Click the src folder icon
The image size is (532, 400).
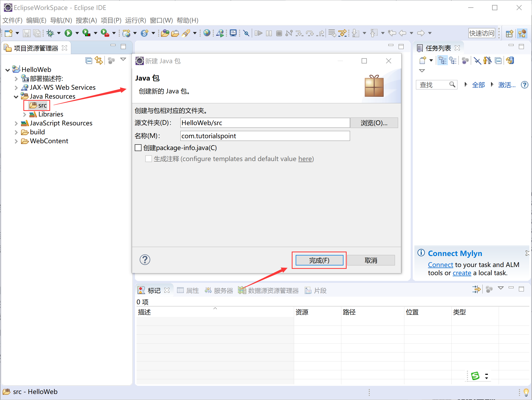click(x=33, y=105)
